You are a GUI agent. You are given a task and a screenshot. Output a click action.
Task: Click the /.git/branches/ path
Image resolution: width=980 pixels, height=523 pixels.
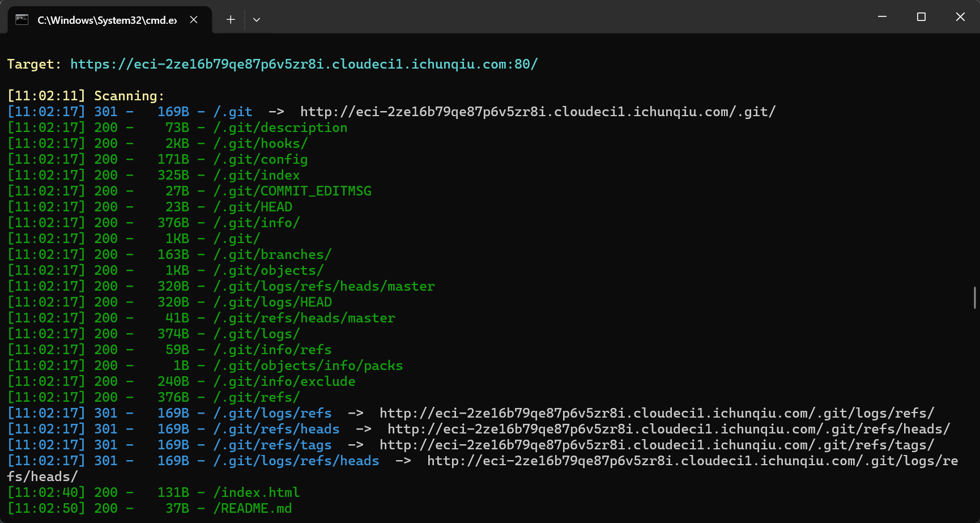[272, 254]
